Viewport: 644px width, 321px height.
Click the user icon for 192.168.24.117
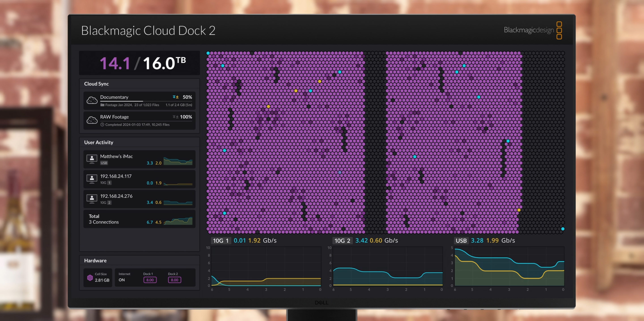pos(92,179)
